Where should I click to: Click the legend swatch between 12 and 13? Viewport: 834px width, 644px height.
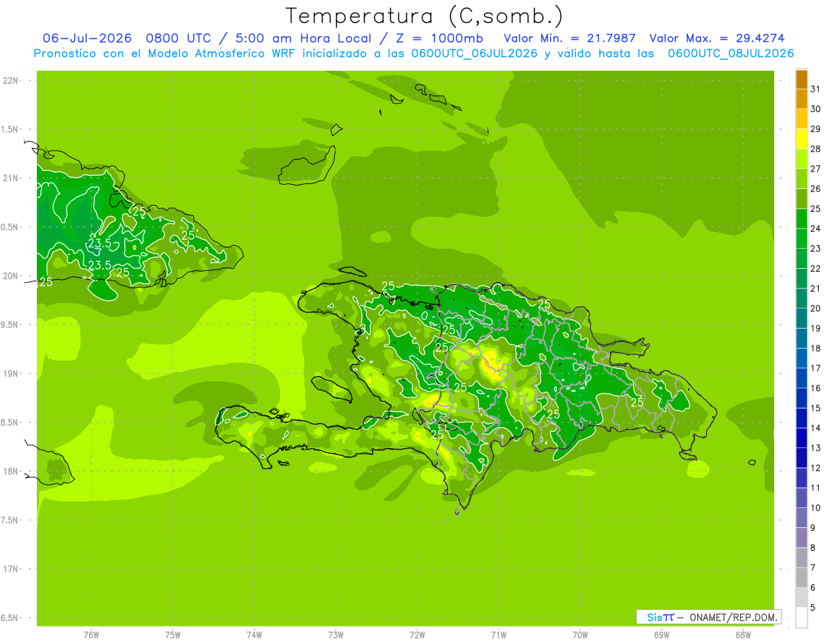801,458
